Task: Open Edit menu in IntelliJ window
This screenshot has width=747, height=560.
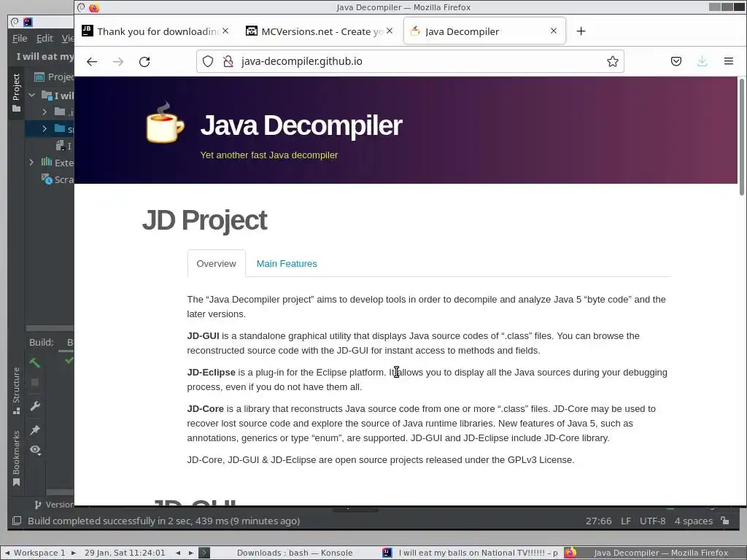Action: coord(44,39)
